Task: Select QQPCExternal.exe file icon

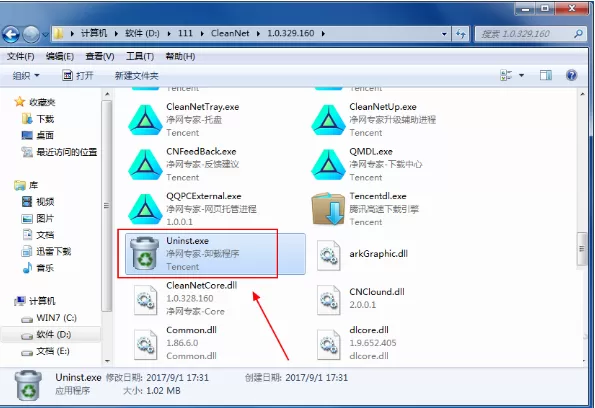Action: (x=145, y=209)
